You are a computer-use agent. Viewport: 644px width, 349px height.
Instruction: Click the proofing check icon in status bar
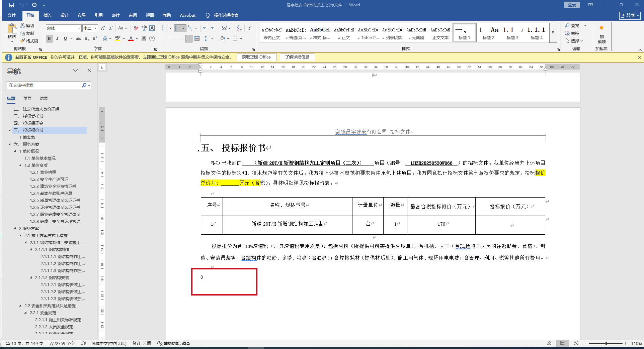pyautogui.click(x=83, y=343)
